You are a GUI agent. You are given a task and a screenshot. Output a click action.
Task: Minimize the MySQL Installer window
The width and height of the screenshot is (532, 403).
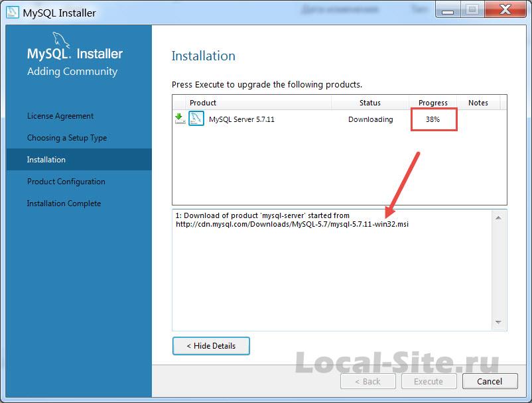(x=448, y=10)
